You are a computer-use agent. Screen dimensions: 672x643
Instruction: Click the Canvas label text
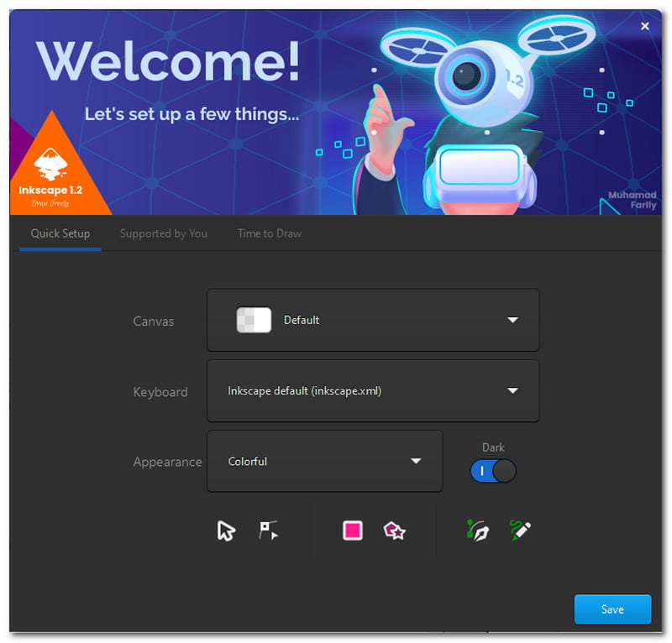coord(154,321)
